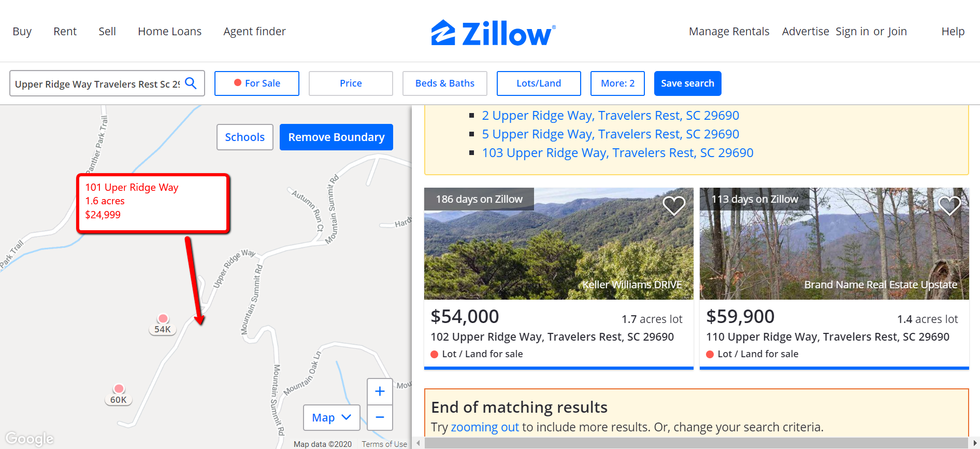Click the search magnifier icon

[x=191, y=83]
